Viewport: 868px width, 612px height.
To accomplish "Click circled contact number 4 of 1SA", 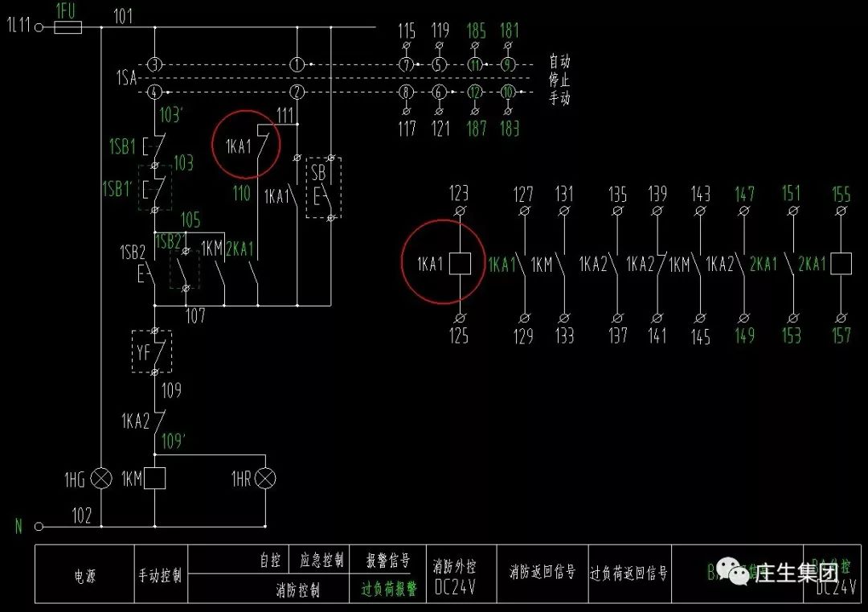I will [154, 92].
